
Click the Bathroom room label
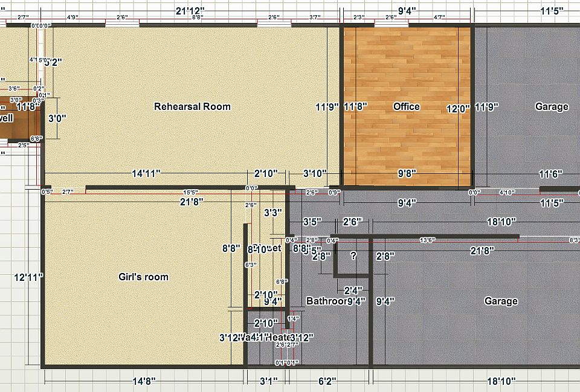pyautogui.click(x=326, y=301)
